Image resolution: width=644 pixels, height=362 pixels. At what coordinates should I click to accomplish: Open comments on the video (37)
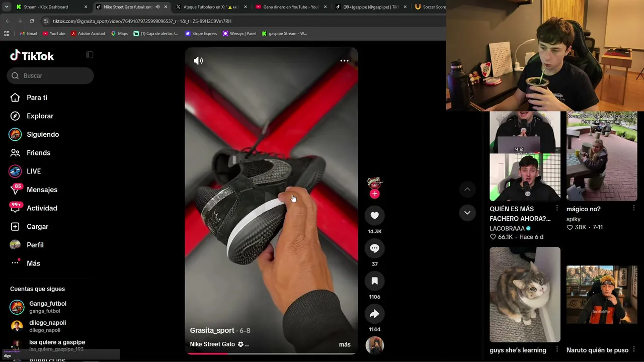point(374,248)
